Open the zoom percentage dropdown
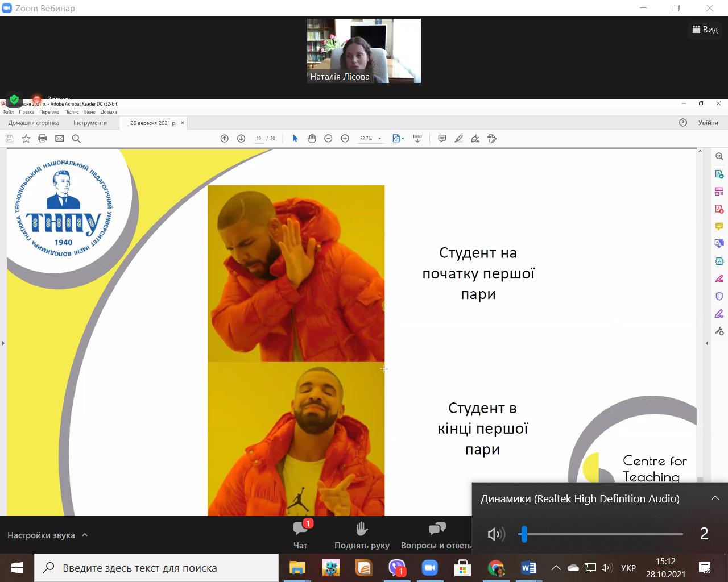The image size is (728, 582). (x=380, y=139)
